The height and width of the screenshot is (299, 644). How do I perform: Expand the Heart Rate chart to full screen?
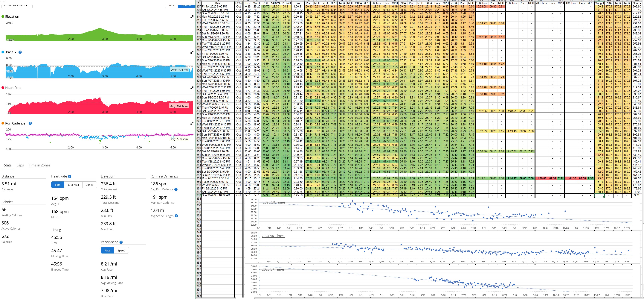click(x=192, y=88)
